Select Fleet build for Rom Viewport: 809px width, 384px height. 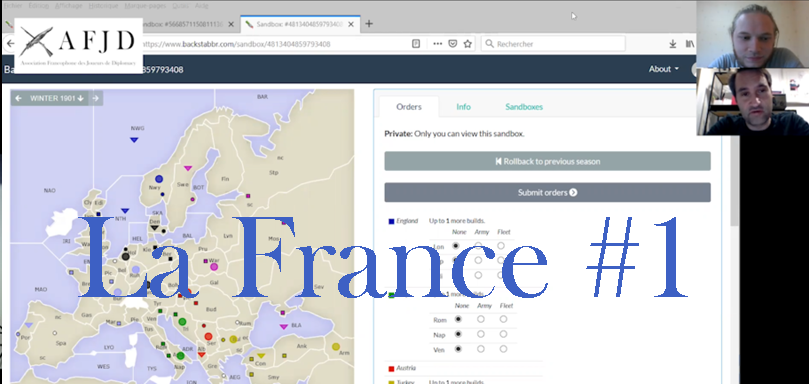[x=503, y=319]
